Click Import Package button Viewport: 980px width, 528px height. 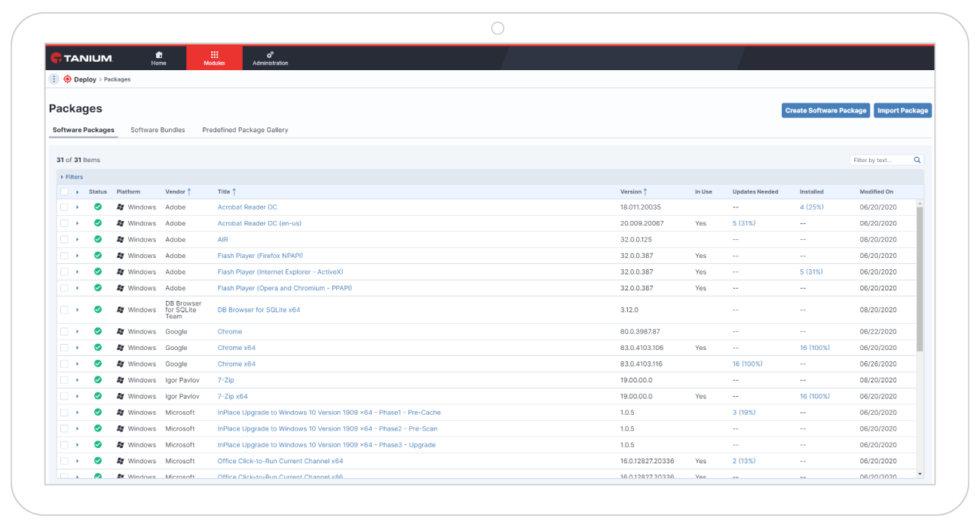(903, 110)
